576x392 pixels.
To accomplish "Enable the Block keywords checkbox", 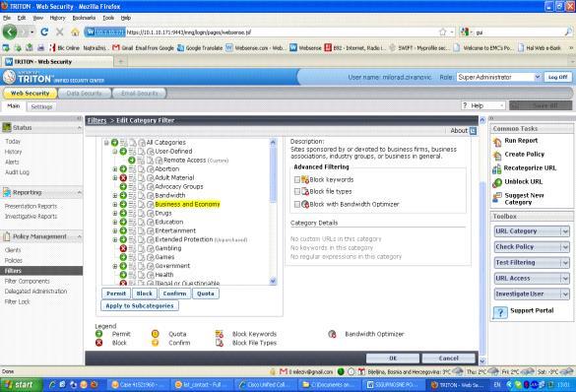I will [297, 179].
